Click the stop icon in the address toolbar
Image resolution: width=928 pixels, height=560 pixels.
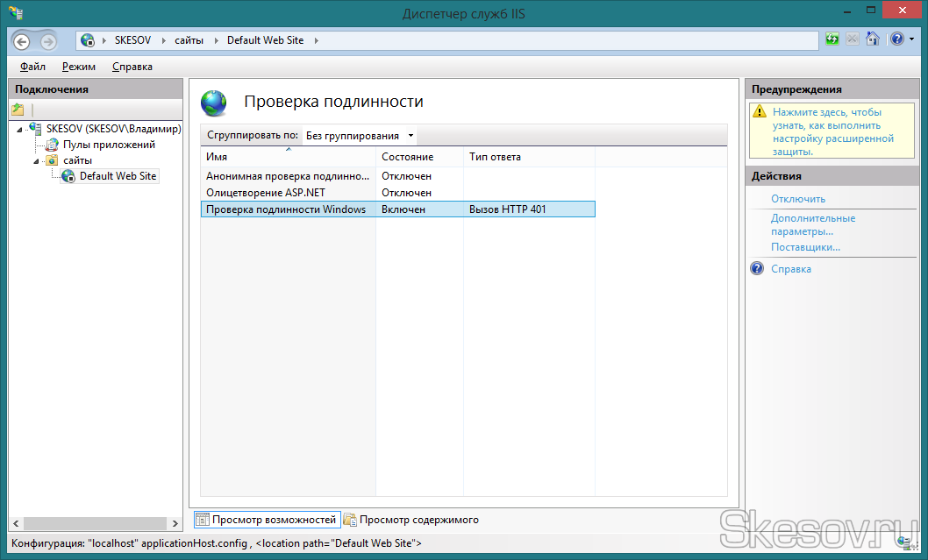[852, 39]
